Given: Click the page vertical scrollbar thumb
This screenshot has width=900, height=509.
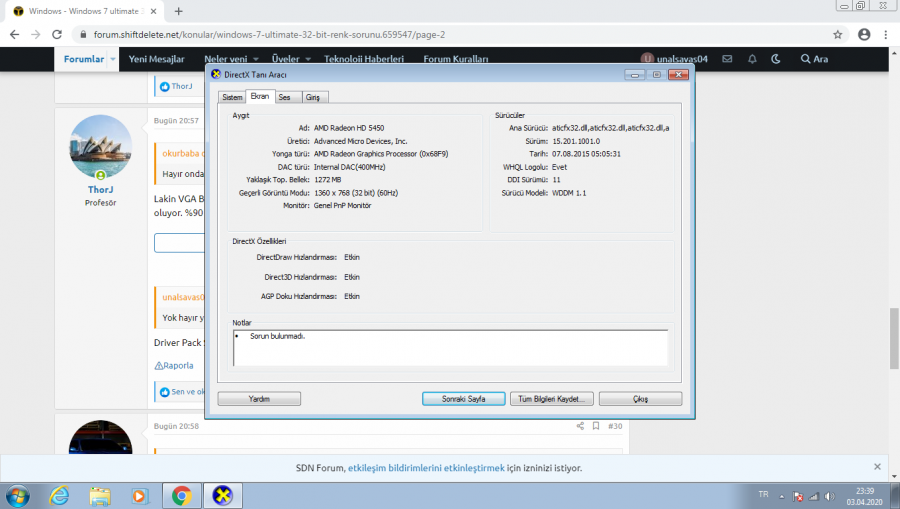Looking at the screenshot, I should [894, 339].
